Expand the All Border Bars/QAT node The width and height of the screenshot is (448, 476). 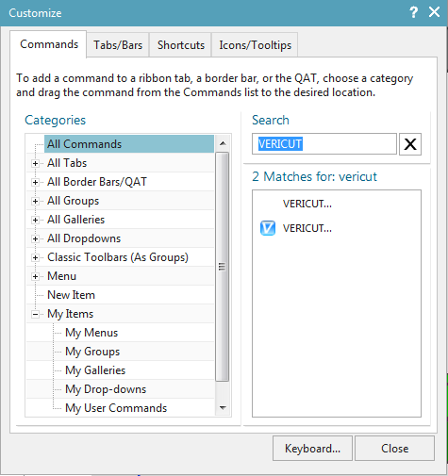pyautogui.click(x=35, y=182)
